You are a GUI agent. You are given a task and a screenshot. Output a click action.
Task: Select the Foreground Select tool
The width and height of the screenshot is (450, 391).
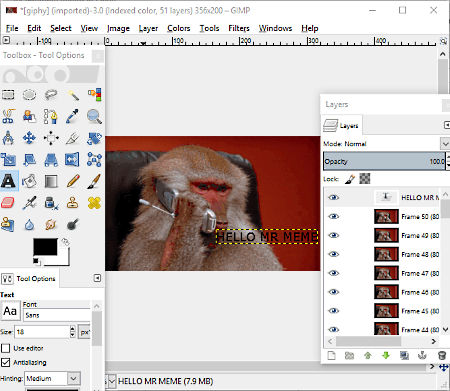pos(29,116)
